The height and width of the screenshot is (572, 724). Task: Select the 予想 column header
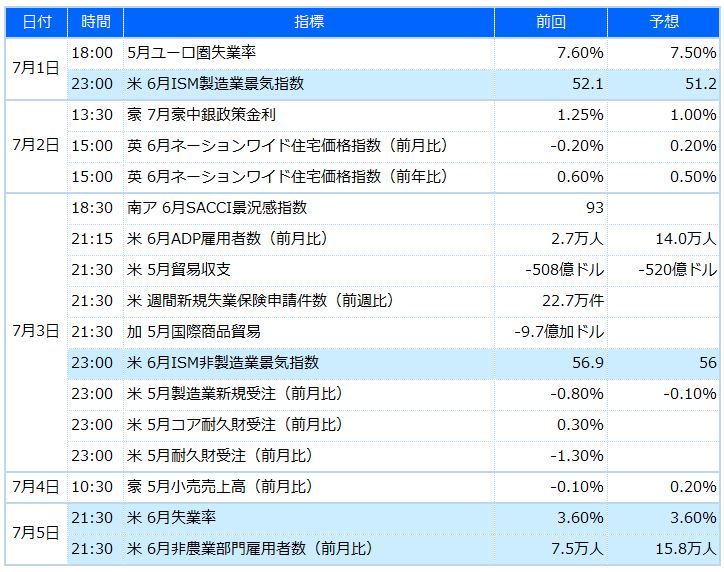(x=663, y=22)
